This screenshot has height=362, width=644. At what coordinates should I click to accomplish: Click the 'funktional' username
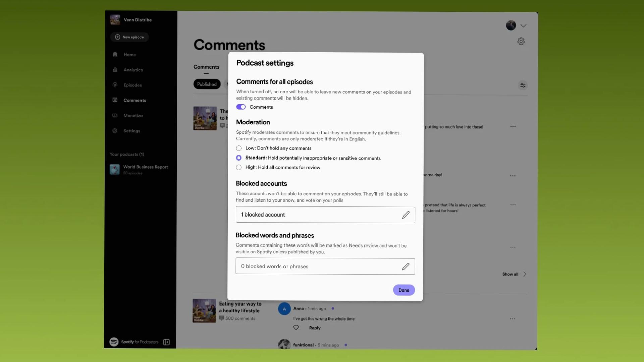[x=303, y=345]
